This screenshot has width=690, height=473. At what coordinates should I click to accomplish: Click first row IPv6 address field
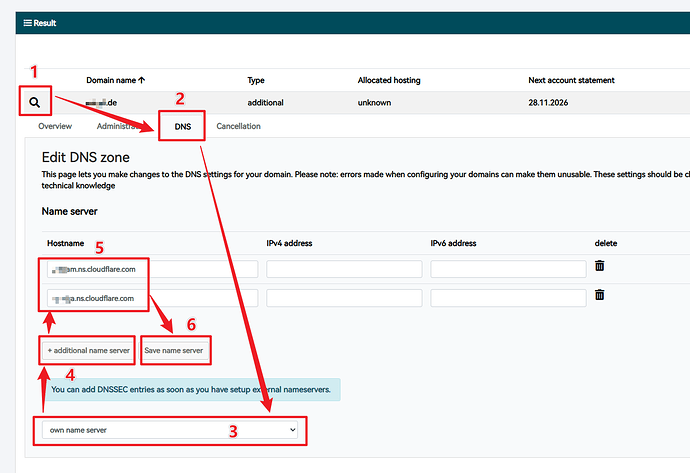507,269
